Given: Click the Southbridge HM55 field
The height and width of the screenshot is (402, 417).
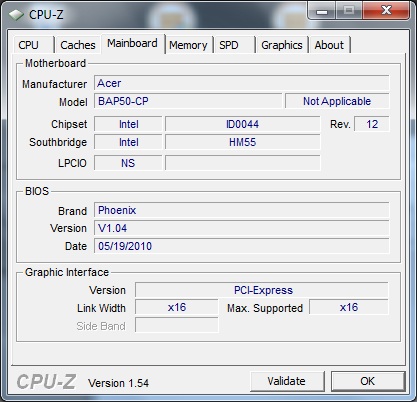Looking at the screenshot, I should click(243, 142).
